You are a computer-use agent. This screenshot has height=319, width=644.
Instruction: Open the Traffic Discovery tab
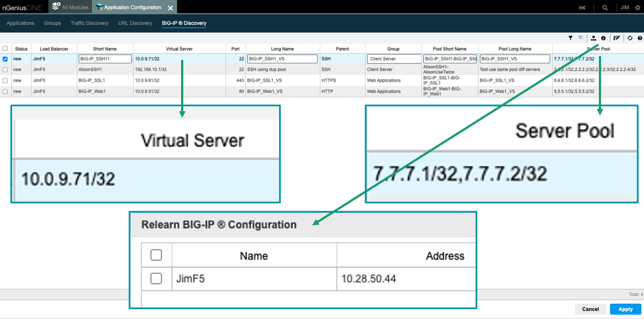tap(90, 23)
